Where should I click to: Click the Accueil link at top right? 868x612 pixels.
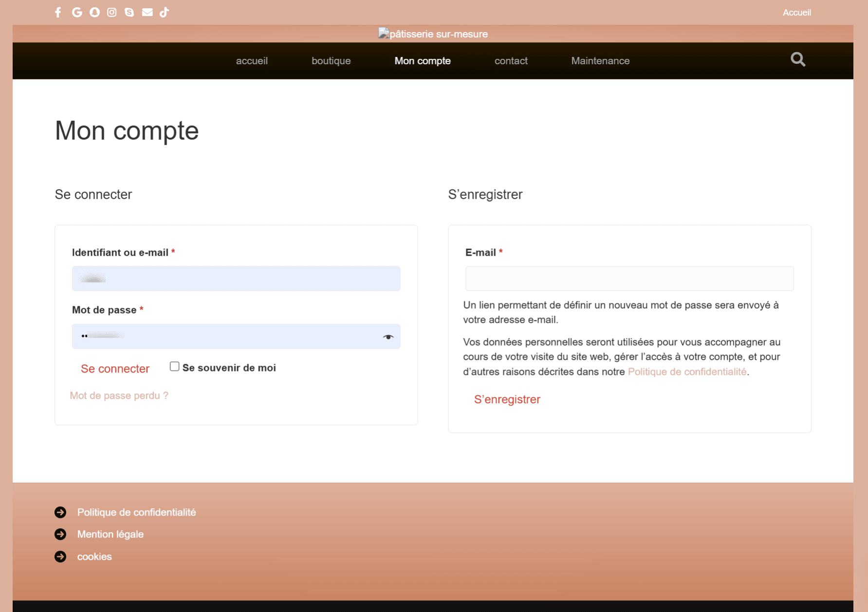[796, 13]
